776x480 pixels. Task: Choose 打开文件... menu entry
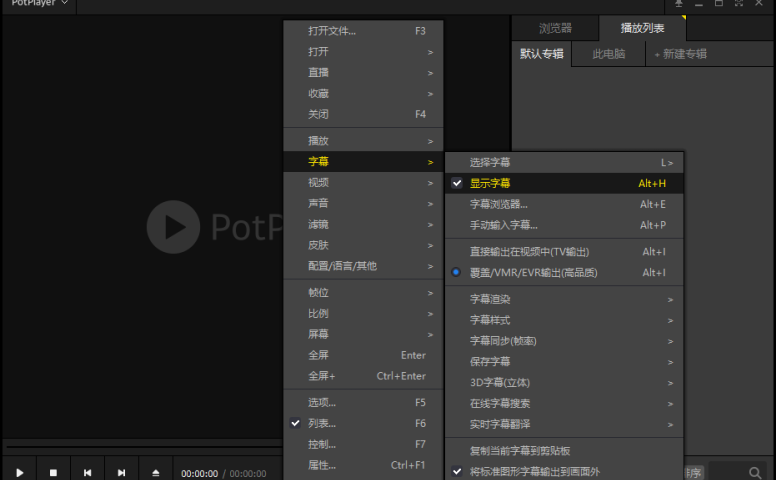pos(363,31)
